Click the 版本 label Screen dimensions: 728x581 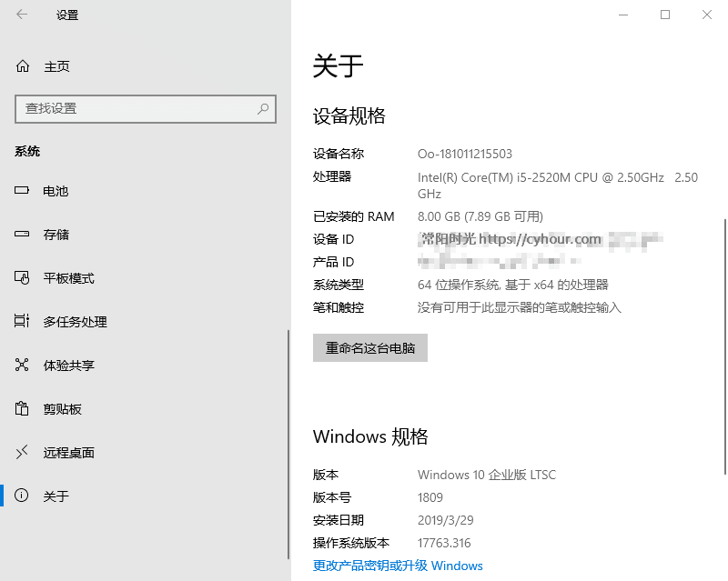click(326, 475)
